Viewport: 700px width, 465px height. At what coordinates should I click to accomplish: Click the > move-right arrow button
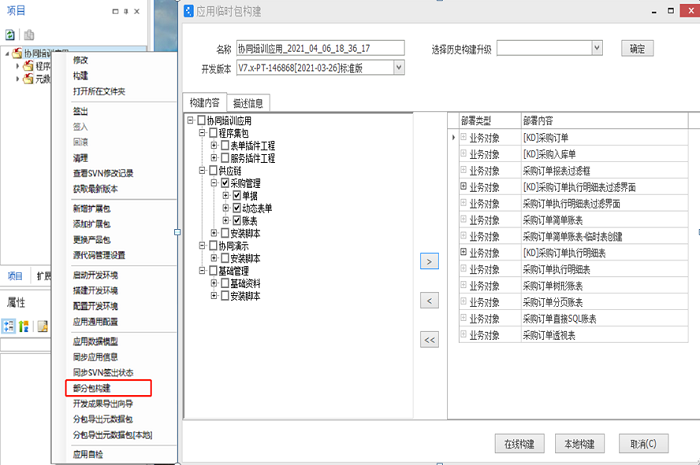(x=429, y=261)
